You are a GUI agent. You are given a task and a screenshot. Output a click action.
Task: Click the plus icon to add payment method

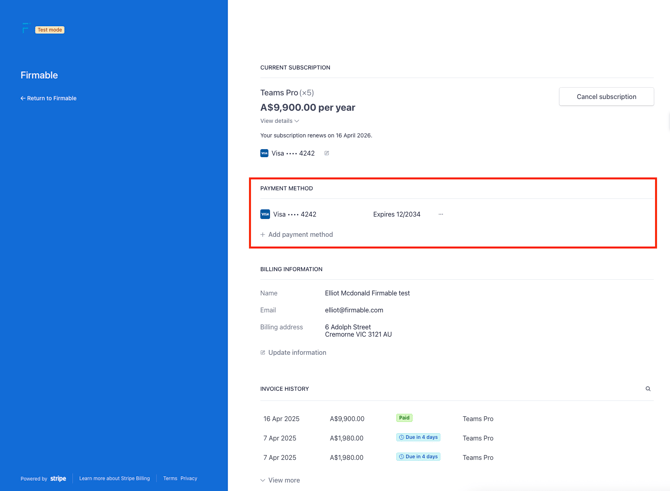[x=263, y=235]
